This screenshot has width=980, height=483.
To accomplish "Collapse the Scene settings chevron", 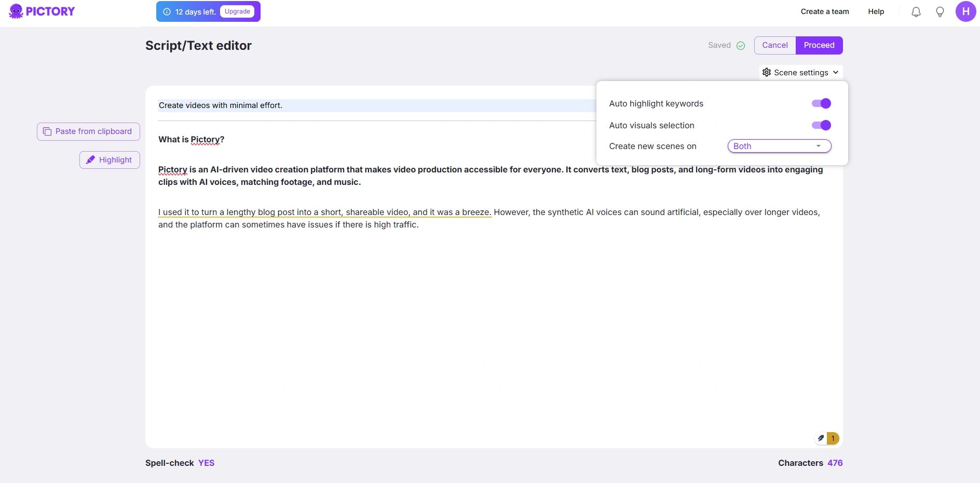I will tap(836, 72).
